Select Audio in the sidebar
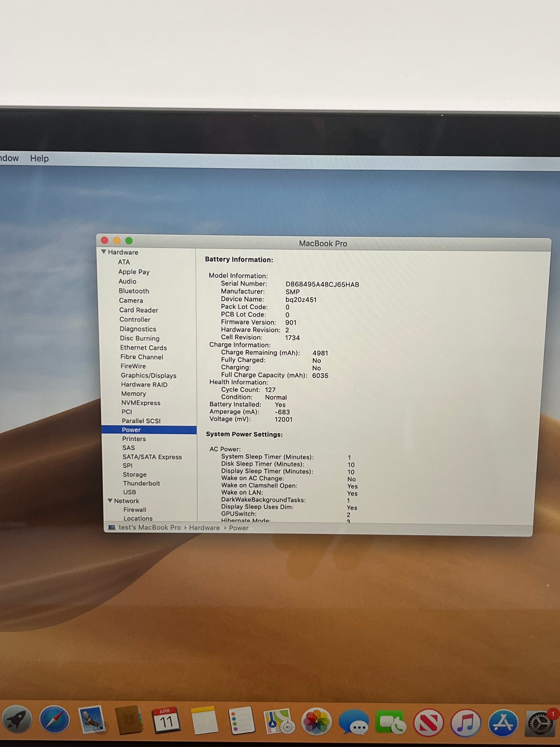The width and height of the screenshot is (560, 747). tap(128, 281)
